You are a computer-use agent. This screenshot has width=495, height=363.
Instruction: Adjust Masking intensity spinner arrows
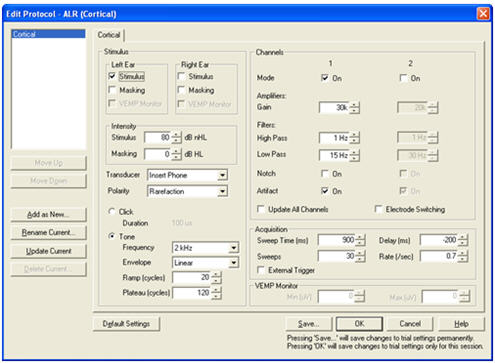click(x=176, y=154)
